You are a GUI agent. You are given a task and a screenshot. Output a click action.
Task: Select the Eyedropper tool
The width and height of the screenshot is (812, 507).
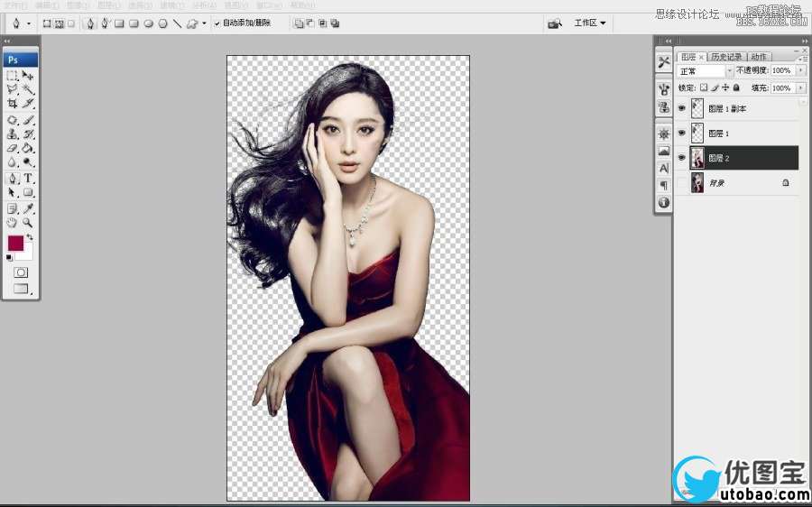click(x=27, y=208)
